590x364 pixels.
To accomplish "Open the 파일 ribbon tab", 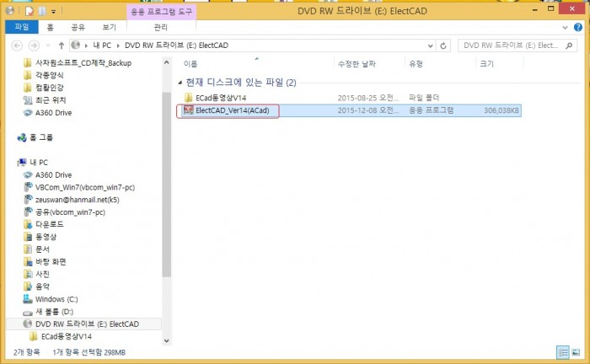I will (22, 27).
